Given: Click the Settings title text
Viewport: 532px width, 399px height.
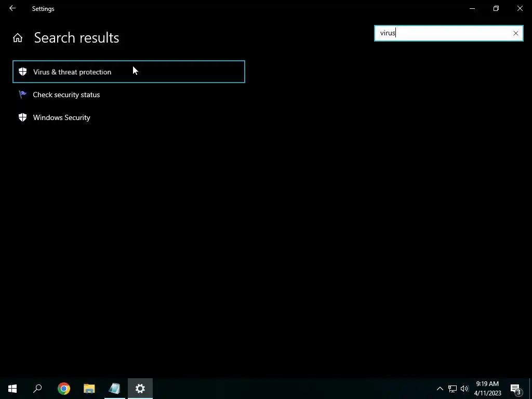Looking at the screenshot, I should (x=43, y=9).
